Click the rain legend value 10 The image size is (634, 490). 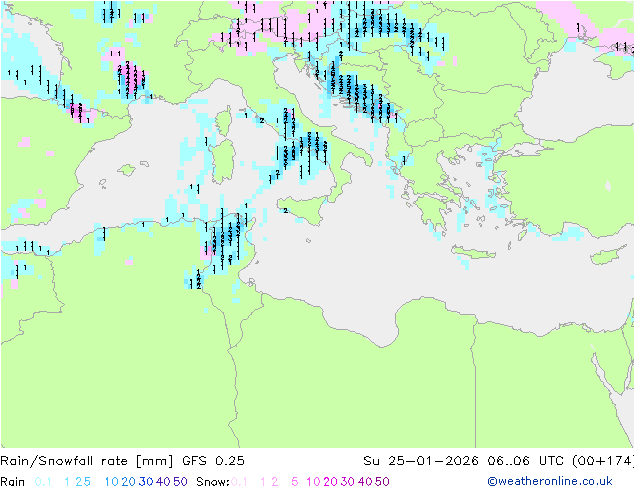coord(111,482)
